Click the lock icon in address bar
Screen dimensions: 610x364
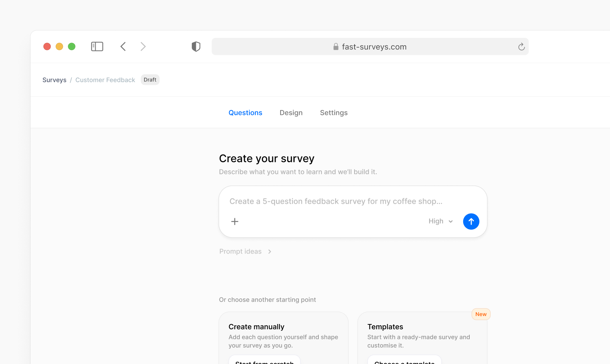[336, 46]
